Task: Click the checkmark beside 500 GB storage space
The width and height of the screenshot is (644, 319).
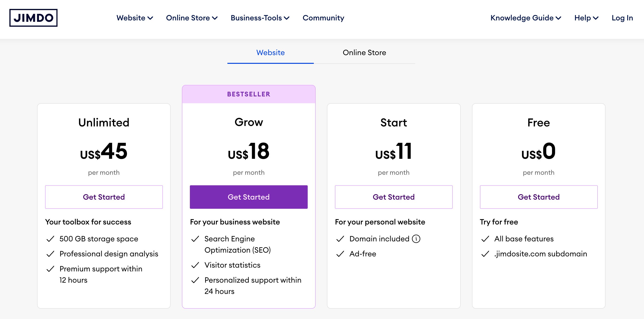Action: pos(50,239)
